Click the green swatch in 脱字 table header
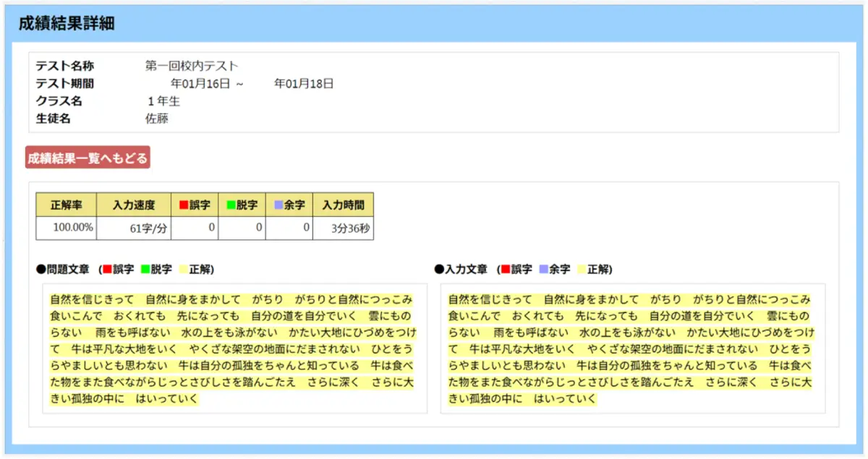Image resolution: width=868 pixels, height=459 pixels. coord(231,205)
